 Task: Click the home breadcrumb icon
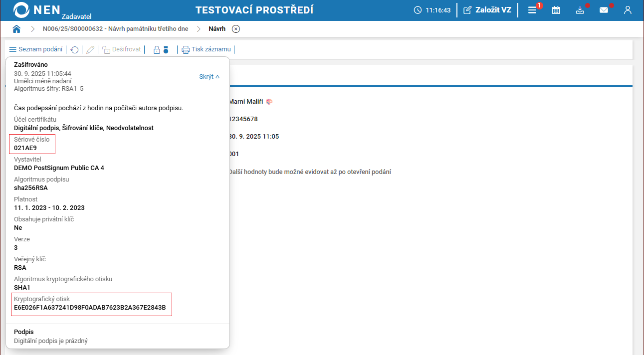click(16, 29)
